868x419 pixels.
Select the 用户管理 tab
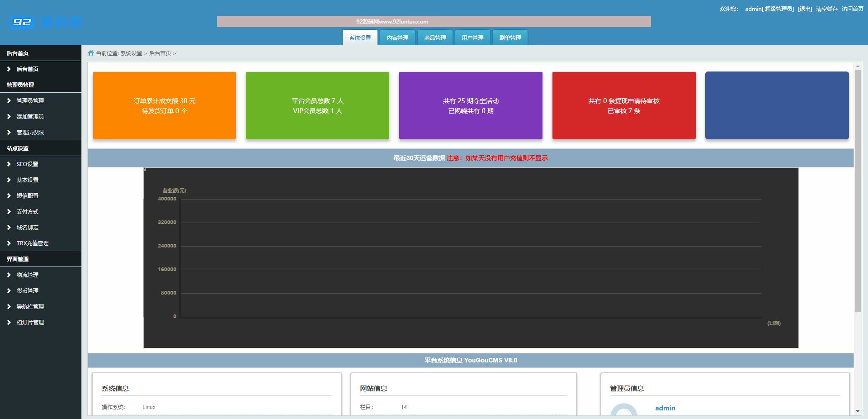point(472,38)
